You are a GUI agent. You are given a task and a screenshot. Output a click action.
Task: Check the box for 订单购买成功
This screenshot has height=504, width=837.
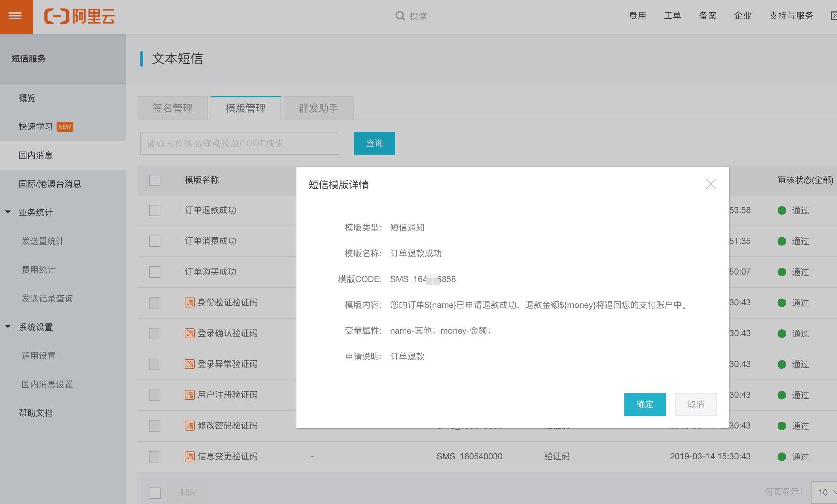[155, 272]
